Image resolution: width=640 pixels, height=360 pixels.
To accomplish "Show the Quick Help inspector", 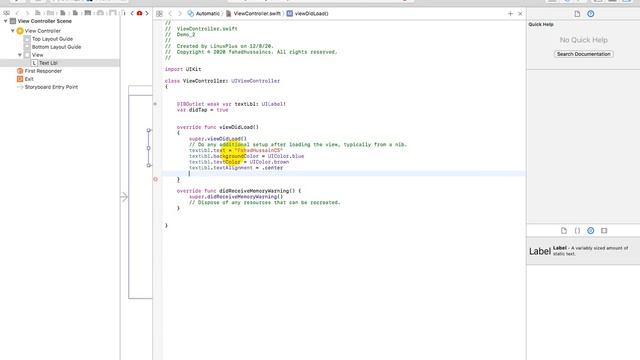I will (591, 14).
